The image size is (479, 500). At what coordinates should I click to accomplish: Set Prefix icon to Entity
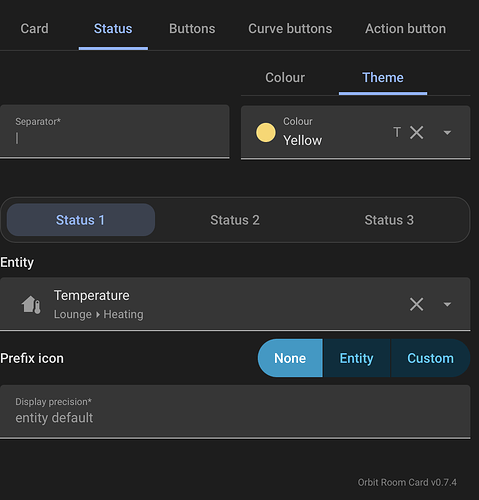(356, 358)
